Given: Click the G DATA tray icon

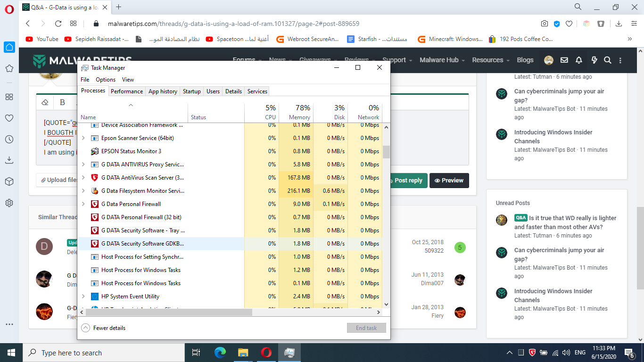Looking at the screenshot, I should click(532, 353).
